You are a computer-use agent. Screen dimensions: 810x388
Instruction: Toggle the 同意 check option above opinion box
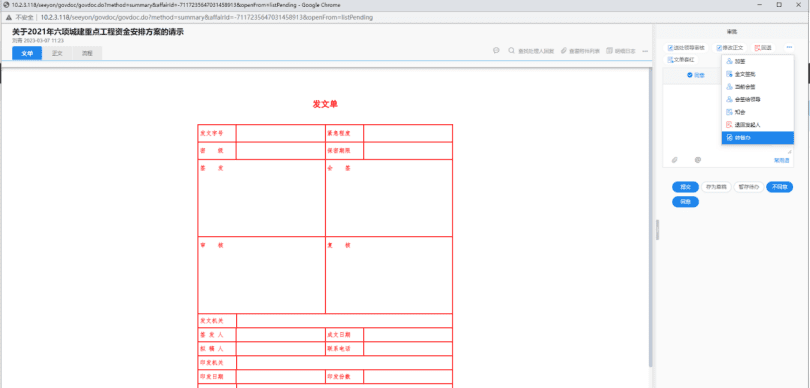click(x=695, y=75)
